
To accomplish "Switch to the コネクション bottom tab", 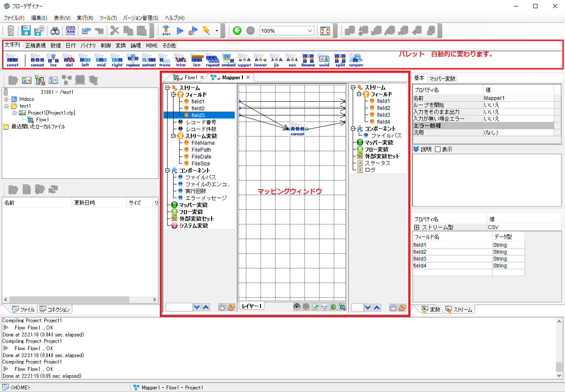I will (x=55, y=309).
